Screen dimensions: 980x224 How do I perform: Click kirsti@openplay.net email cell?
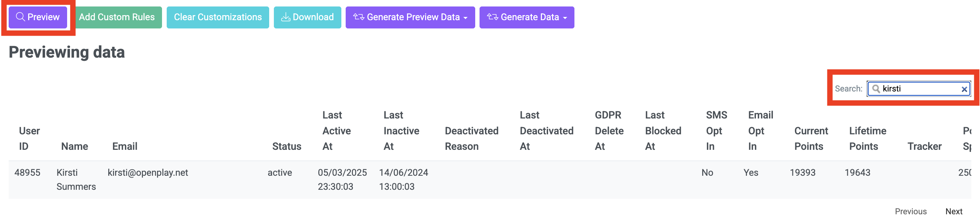coord(148,173)
